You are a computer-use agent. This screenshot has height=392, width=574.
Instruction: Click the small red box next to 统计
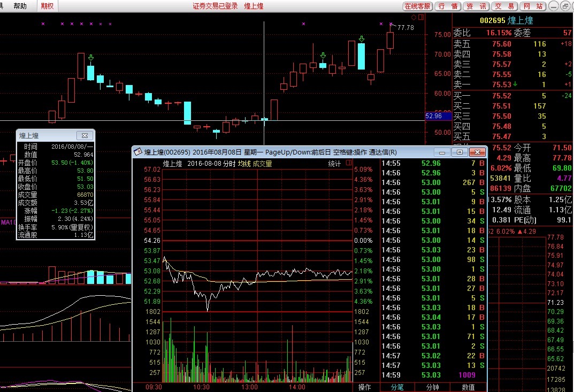point(349,163)
